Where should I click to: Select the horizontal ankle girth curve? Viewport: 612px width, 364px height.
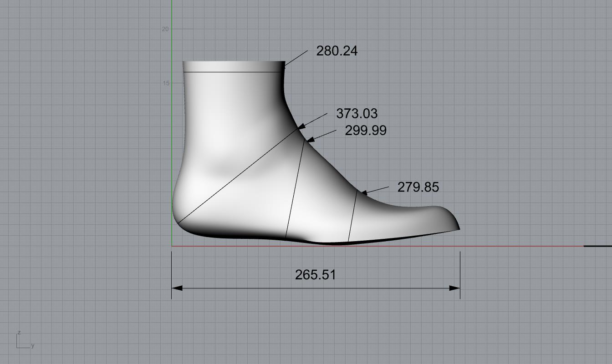coord(232,72)
